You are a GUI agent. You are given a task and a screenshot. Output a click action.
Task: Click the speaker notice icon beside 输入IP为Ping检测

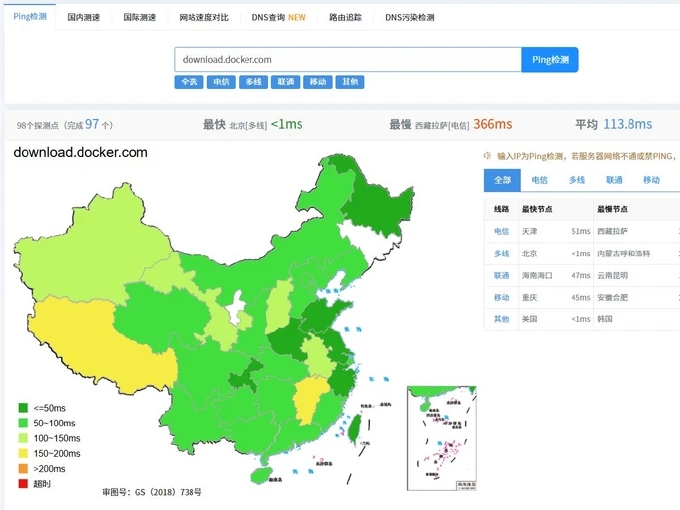[x=487, y=156]
